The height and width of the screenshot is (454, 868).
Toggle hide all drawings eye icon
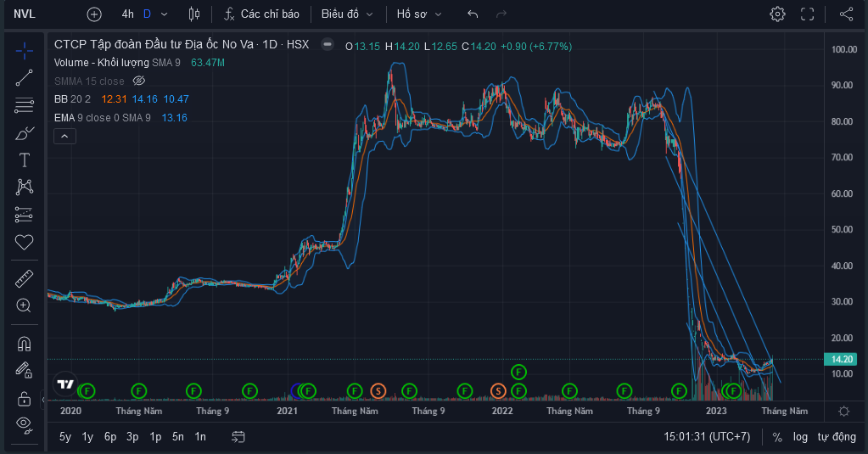tap(24, 424)
